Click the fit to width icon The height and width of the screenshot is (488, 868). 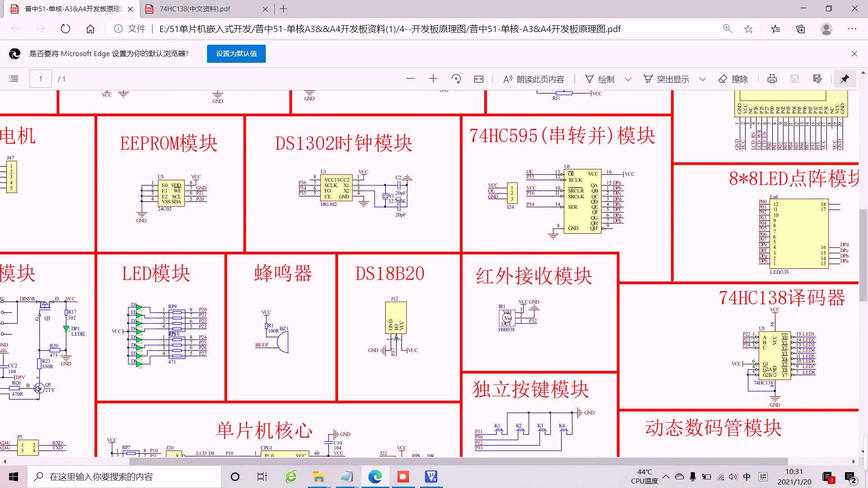click(479, 79)
